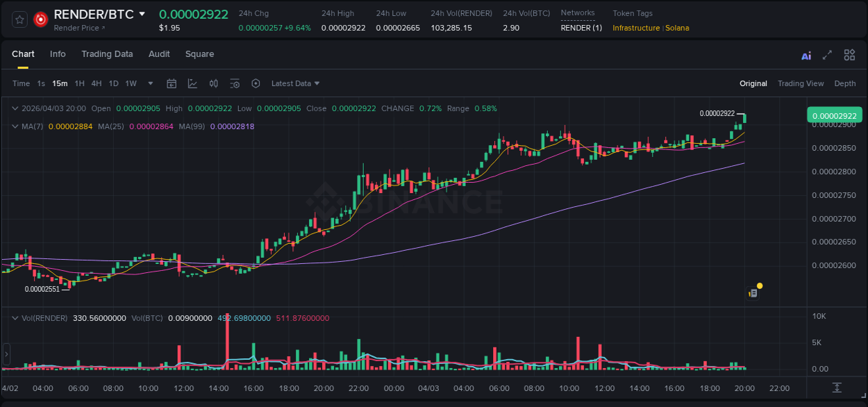Viewport: 868px width, 407px height.
Task: Switch to the Depth view
Action: [844, 83]
